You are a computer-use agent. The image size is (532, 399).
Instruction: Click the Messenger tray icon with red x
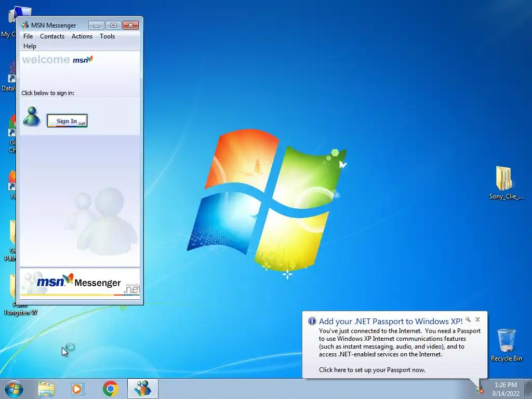point(480,390)
